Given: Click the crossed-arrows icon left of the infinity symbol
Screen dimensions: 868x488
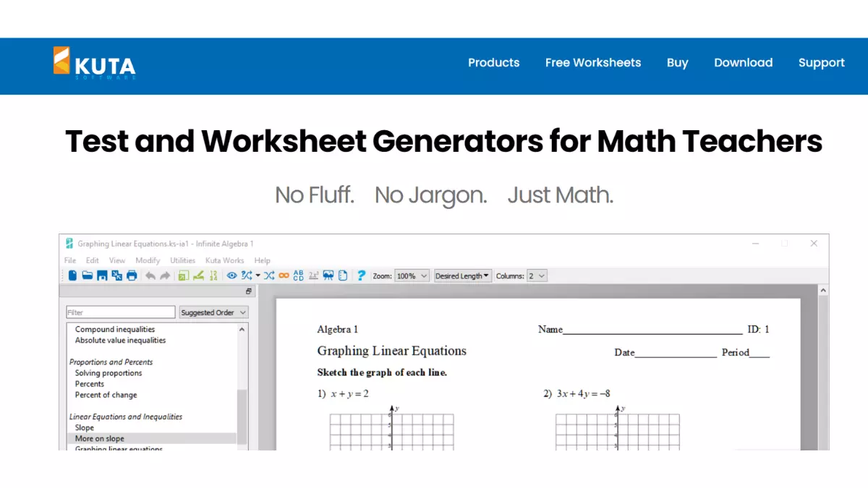Looking at the screenshot, I should point(269,275).
